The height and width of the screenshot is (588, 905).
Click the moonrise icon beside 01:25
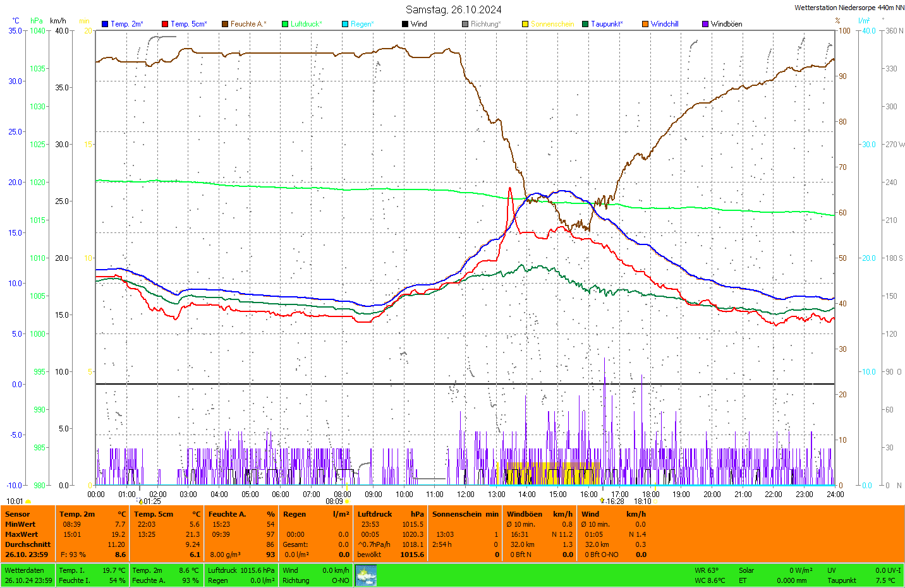tap(140, 501)
